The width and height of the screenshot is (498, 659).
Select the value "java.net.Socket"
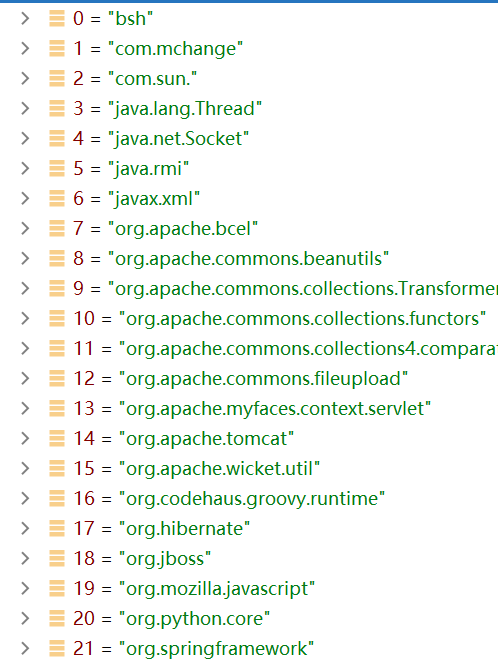click(x=178, y=139)
